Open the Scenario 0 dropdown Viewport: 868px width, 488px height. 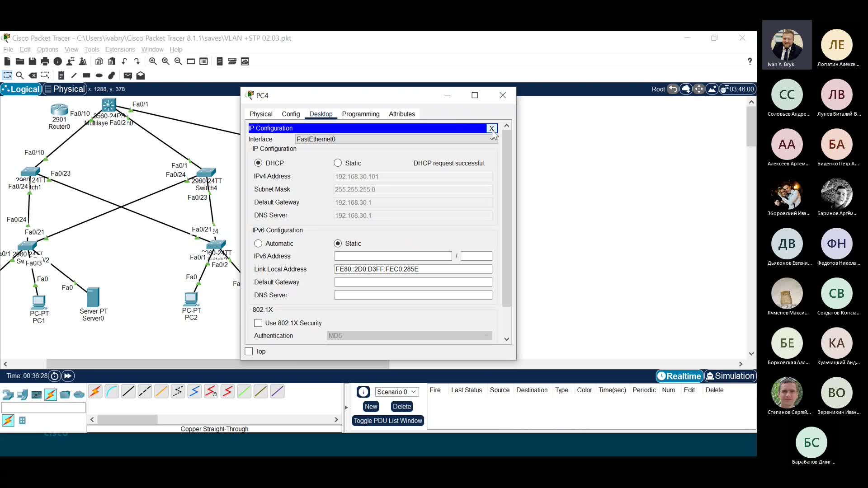(x=397, y=392)
